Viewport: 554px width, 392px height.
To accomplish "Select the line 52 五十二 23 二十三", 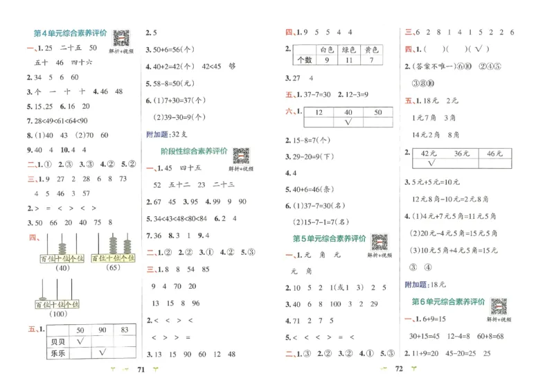I will 194,185.
